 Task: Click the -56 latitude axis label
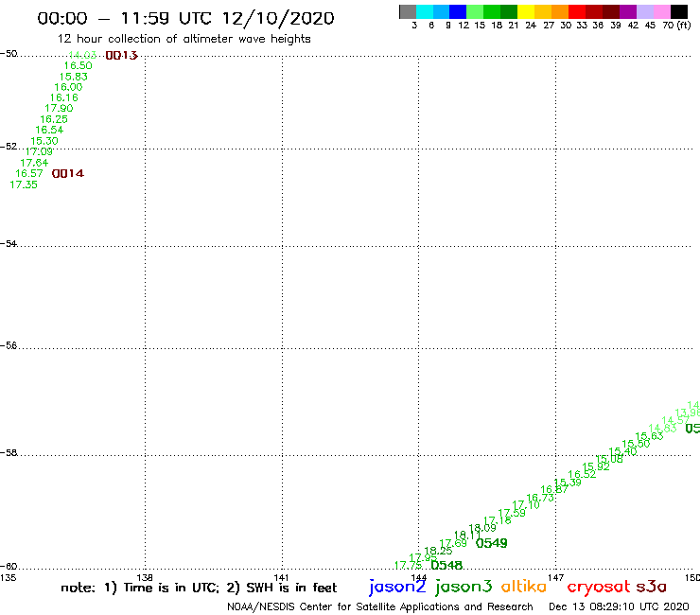coord(9,345)
